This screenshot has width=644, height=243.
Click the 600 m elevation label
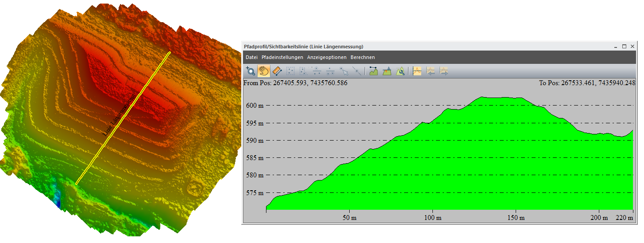tap(255, 106)
